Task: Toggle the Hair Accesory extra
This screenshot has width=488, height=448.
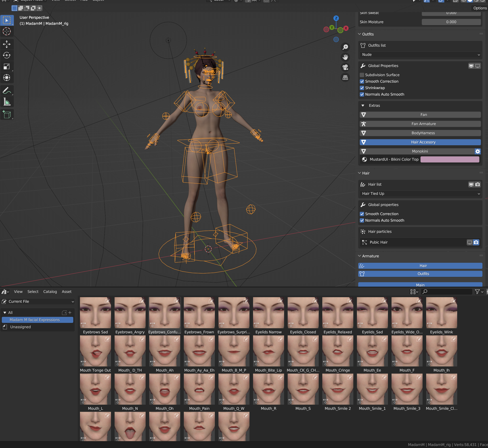Action: [x=420, y=142]
